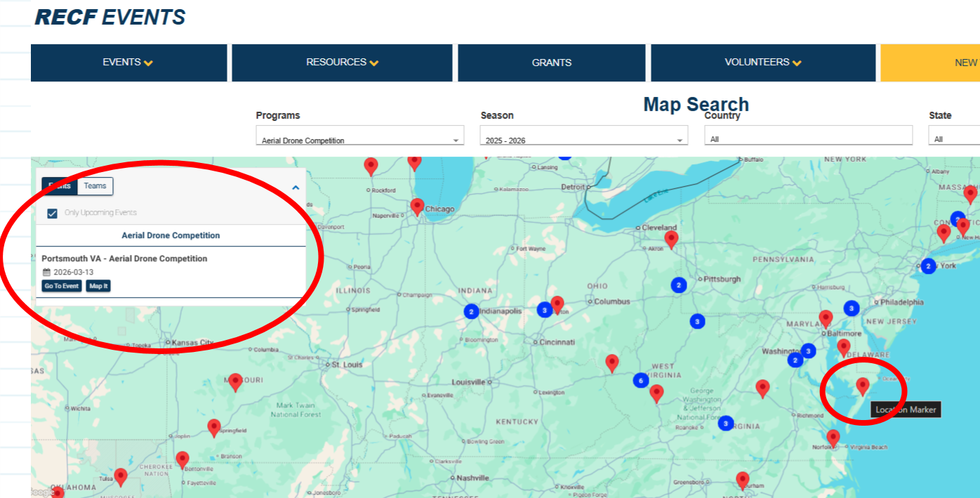Select the red pin in Delaware

click(844, 347)
